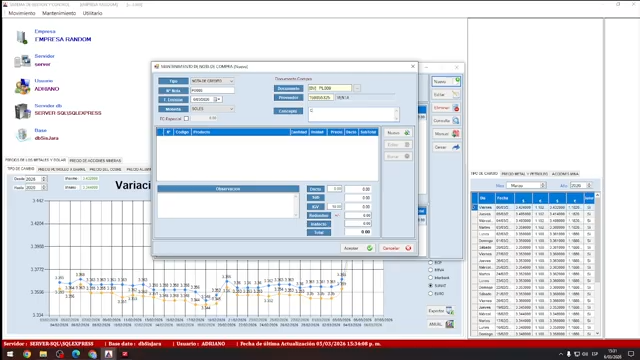Click the Documento field in Documento Compra
Screen dimensions: 640x360
point(329,88)
